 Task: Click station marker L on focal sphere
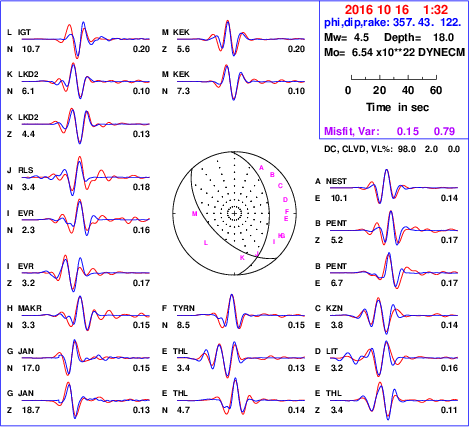click(206, 243)
